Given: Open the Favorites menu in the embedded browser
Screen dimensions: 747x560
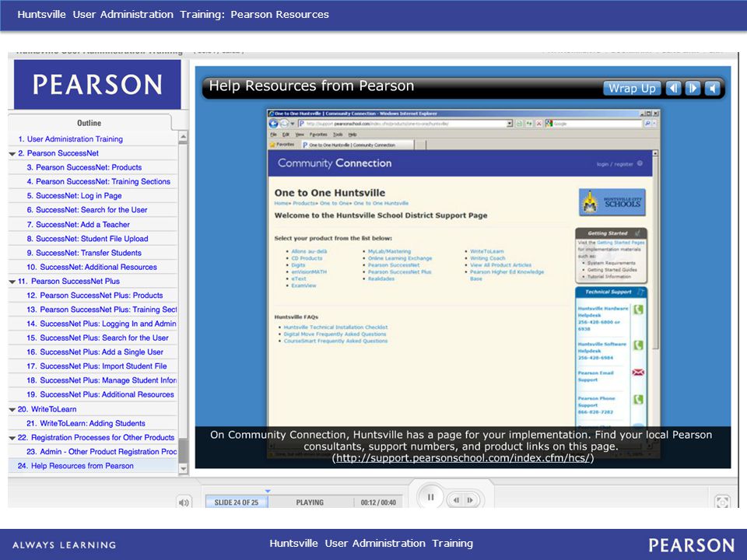Looking at the screenshot, I should pyautogui.click(x=318, y=135).
